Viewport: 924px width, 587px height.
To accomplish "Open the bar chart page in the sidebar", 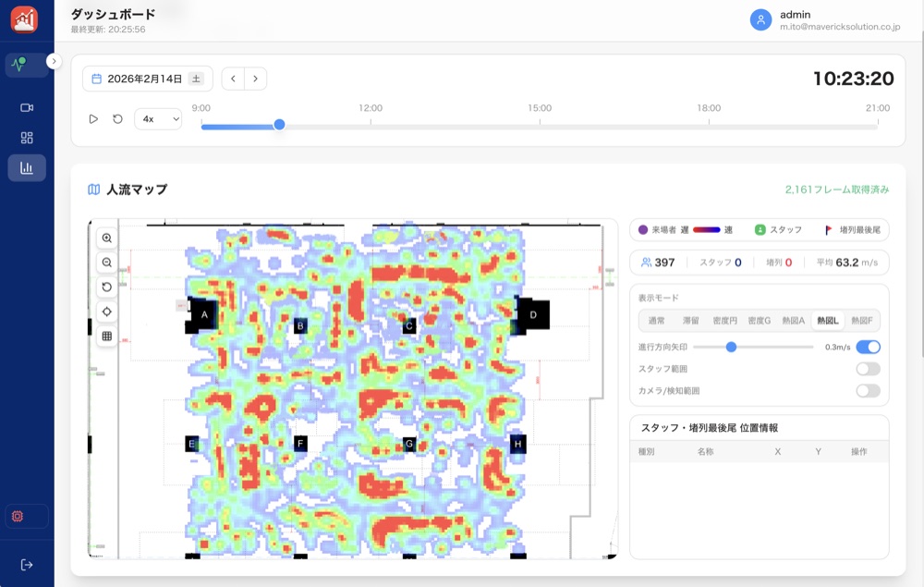I will point(27,168).
